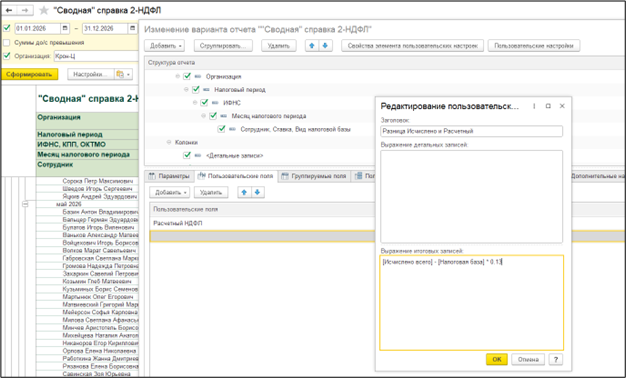Click grouping icon next to Налоговый период
This screenshot has height=378, width=626.
[x=206, y=89]
